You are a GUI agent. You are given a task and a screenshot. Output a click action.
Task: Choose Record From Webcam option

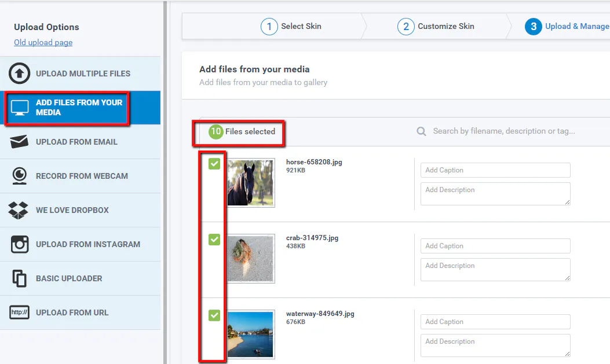80,176
